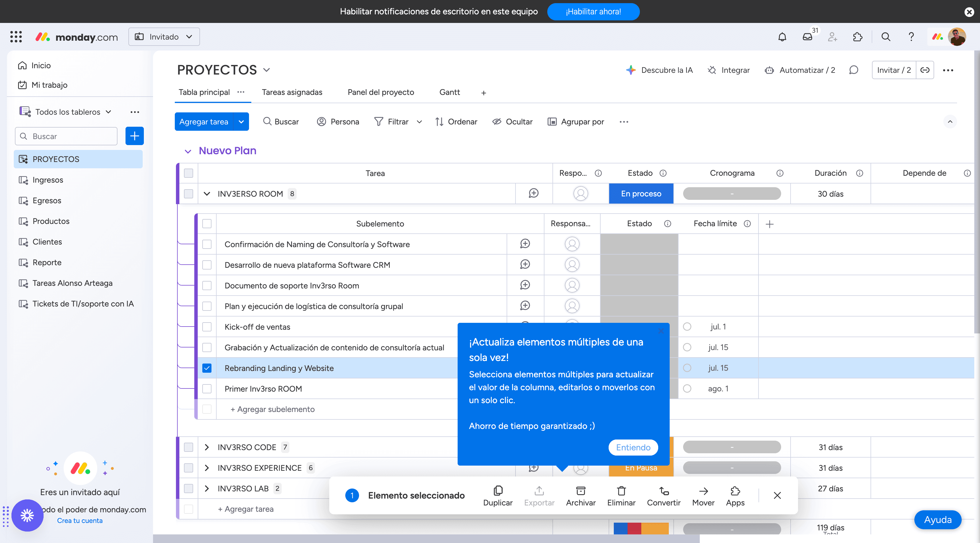The image size is (980, 543).
Task: Click Apps in the selection bar
Action: [x=735, y=496]
